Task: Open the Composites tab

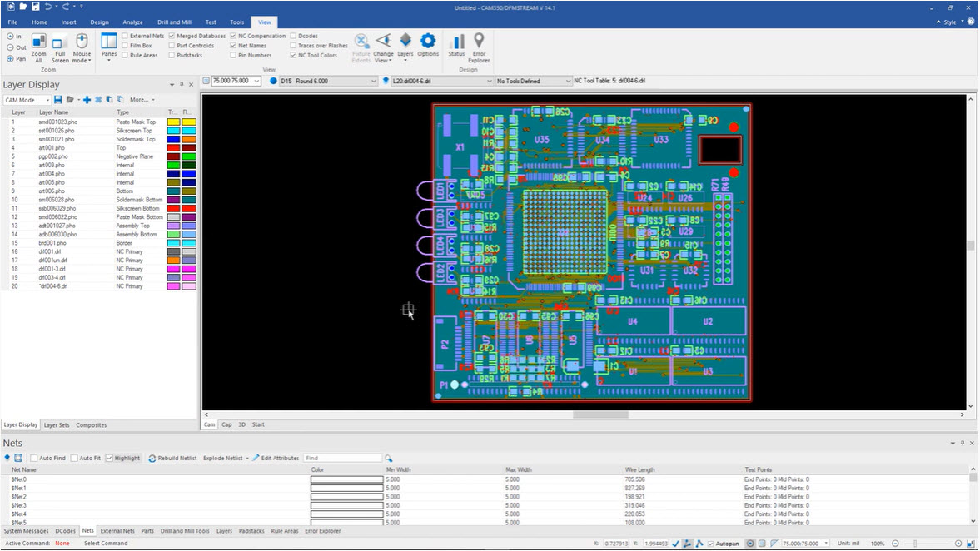Action: click(x=92, y=424)
